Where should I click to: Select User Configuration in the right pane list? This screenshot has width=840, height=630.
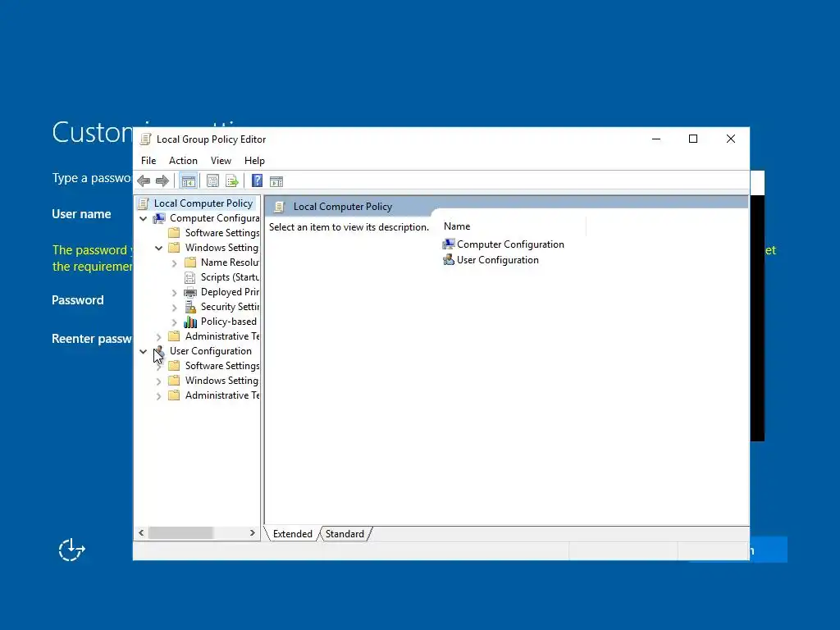pyautogui.click(x=491, y=260)
